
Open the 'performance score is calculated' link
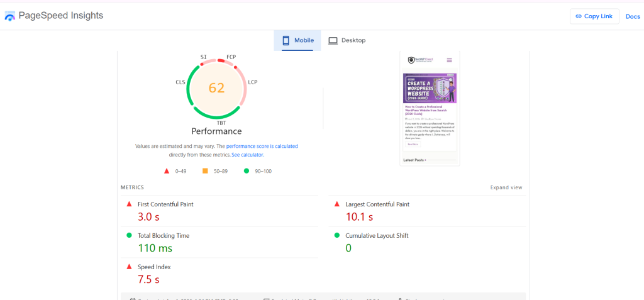262,146
